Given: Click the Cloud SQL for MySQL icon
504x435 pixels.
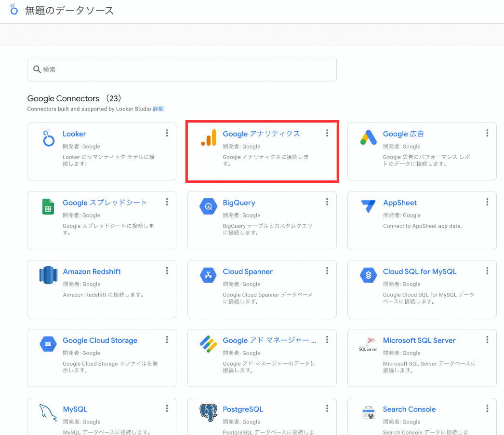Looking at the screenshot, I should click(x=368, y=275).
